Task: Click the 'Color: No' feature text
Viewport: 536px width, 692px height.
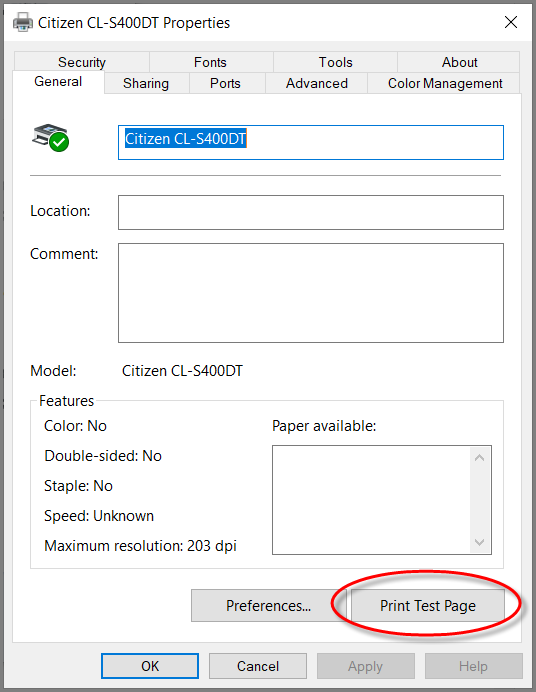Action: [x=75, y=426]
